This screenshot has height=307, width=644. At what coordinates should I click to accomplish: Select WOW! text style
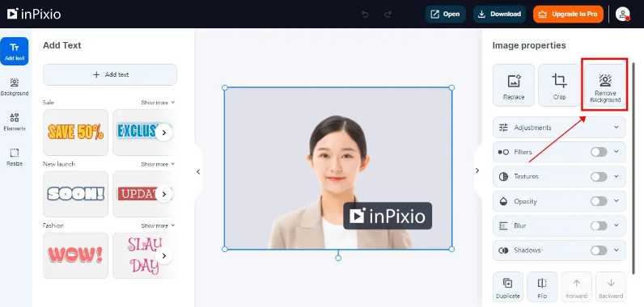click(x=75, y=256)
